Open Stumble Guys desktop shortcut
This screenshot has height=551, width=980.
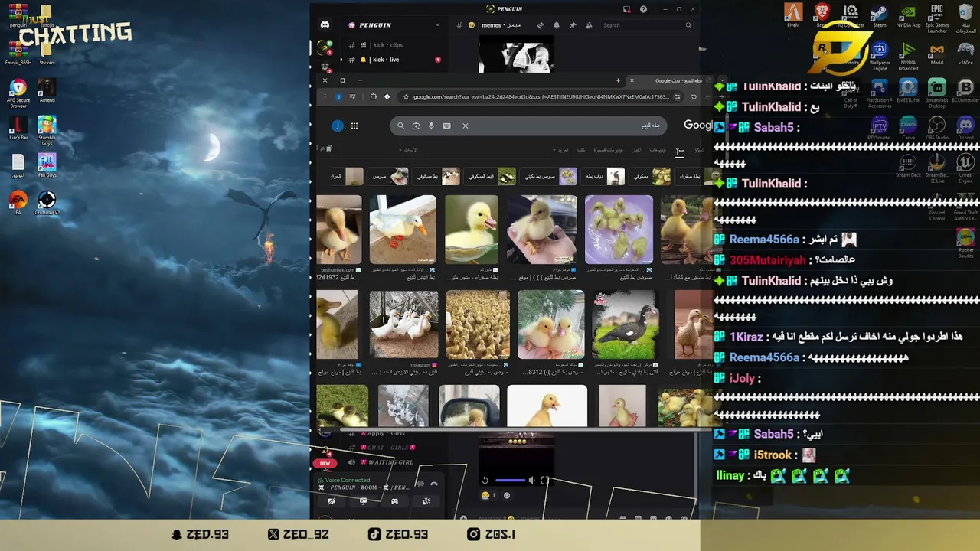click(47, 130)
